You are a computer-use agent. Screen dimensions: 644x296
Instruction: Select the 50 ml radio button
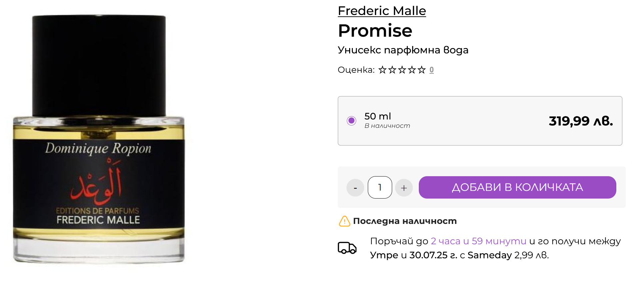[x=351, y=120]
